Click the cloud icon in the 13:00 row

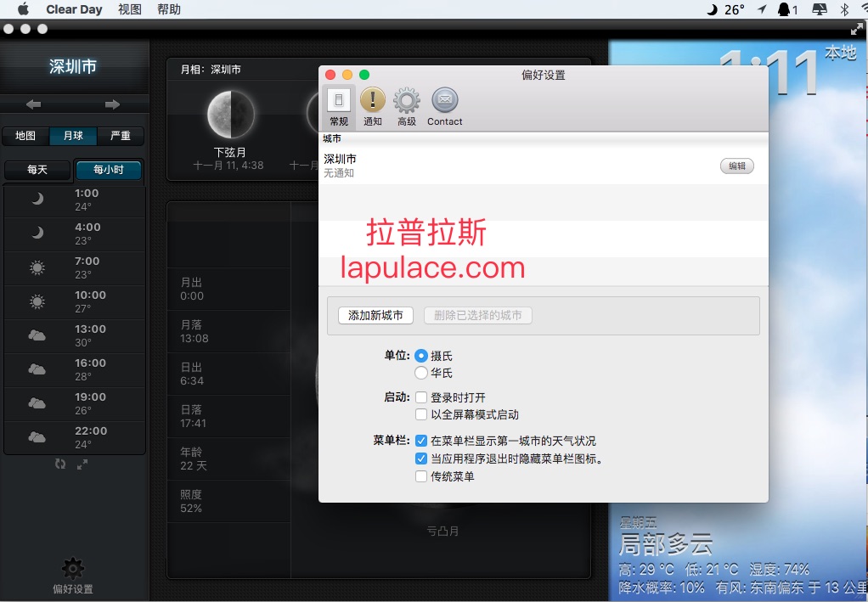coord(37,335)
